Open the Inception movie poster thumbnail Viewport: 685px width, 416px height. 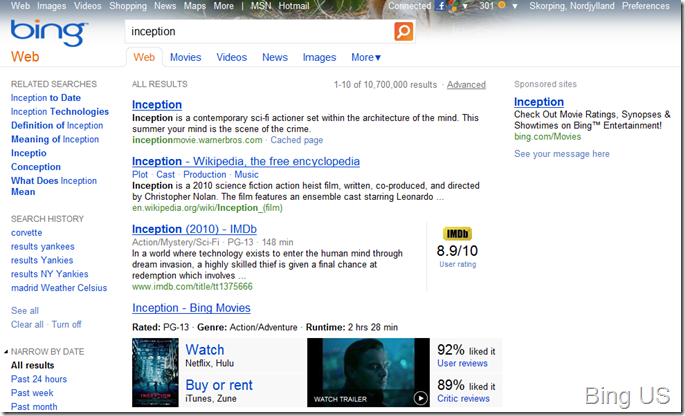tap(156, 372)
